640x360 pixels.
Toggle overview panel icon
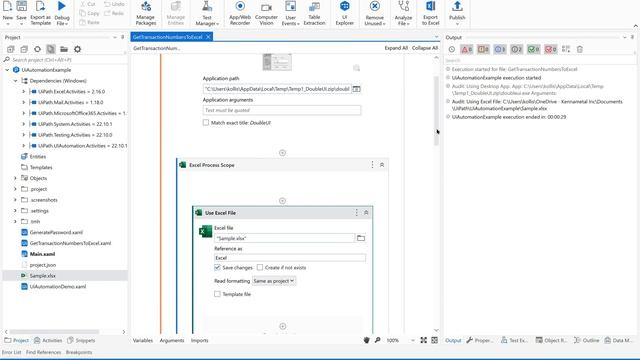pos(435,340)
